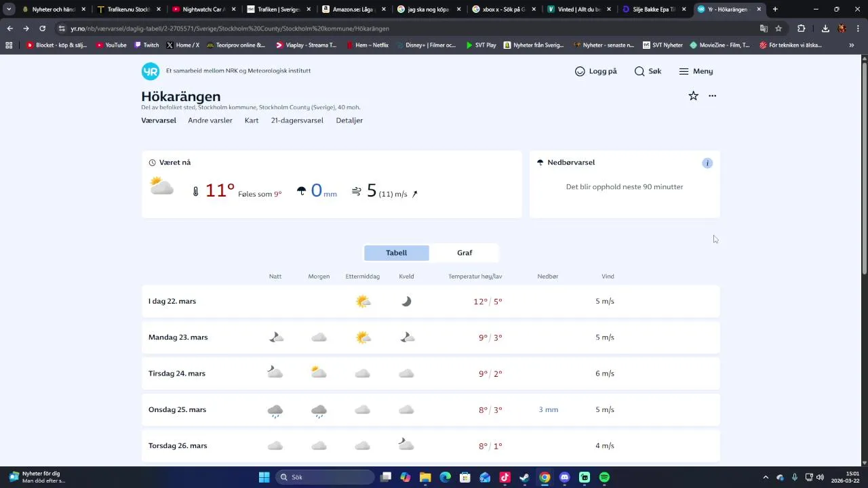Open the browser extensions puzzle icon

[801, 28]
